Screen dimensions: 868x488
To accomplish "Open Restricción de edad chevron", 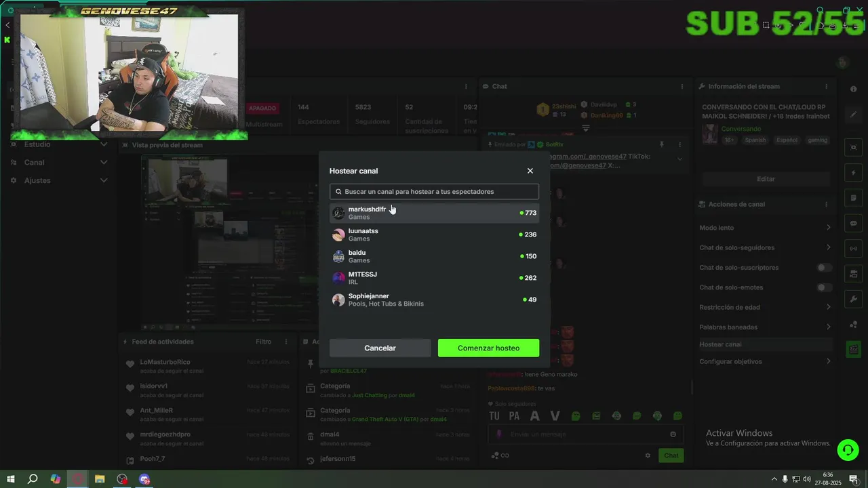I will 828,307.
